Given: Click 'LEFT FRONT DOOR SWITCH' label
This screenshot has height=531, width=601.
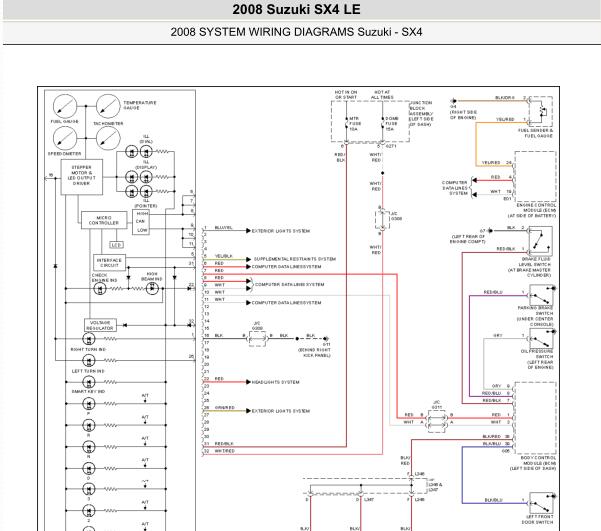Looking at the screenshot, I should point(537,519).
